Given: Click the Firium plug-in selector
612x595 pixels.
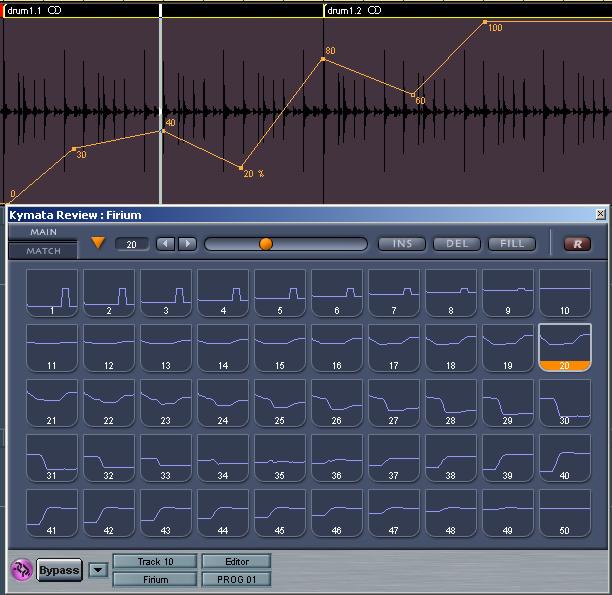Looking at the screenshot, I should [155, 579].
